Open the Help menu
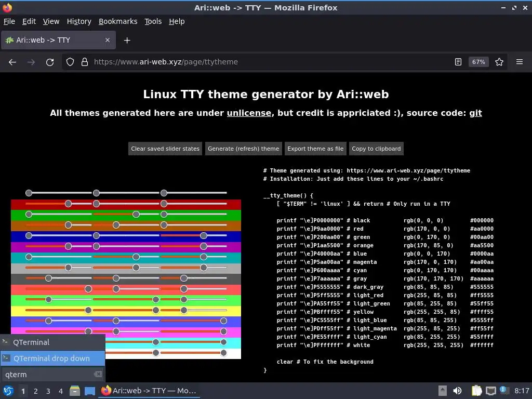 [x=177, y=21]
